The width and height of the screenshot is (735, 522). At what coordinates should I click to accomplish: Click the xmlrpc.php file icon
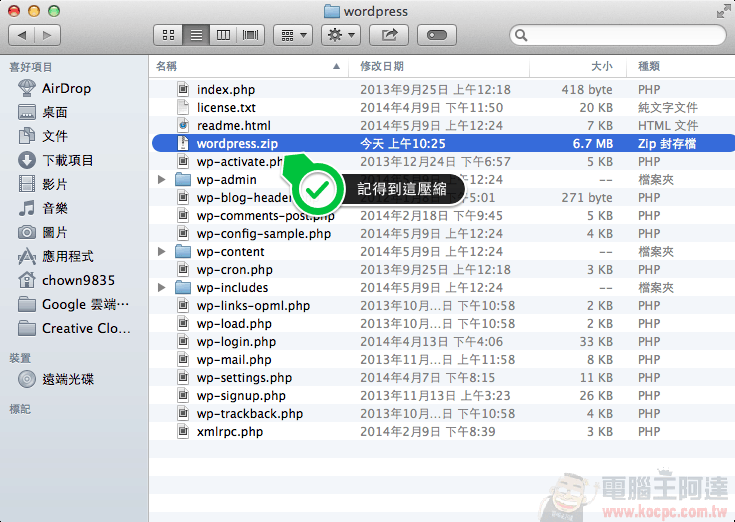click(x=183, y=432)
